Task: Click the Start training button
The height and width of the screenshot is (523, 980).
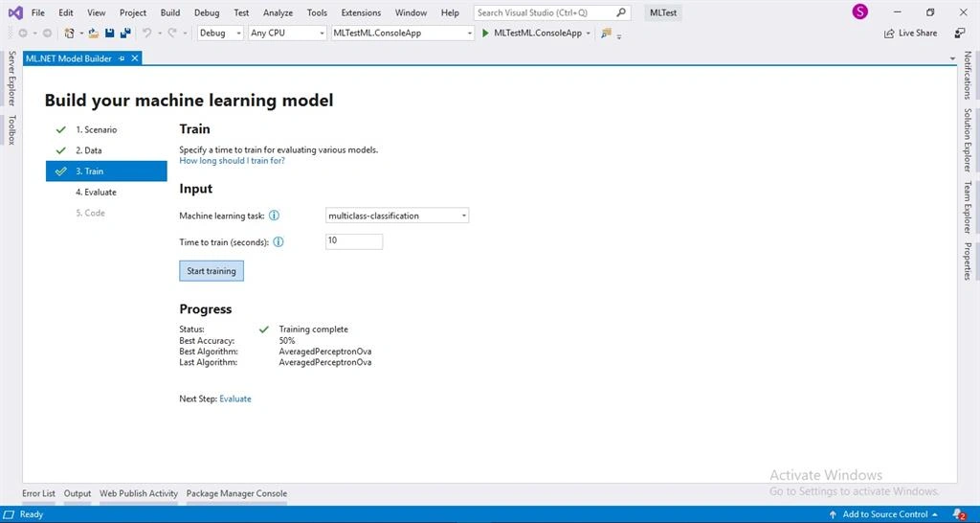Action: pos(212,271)
